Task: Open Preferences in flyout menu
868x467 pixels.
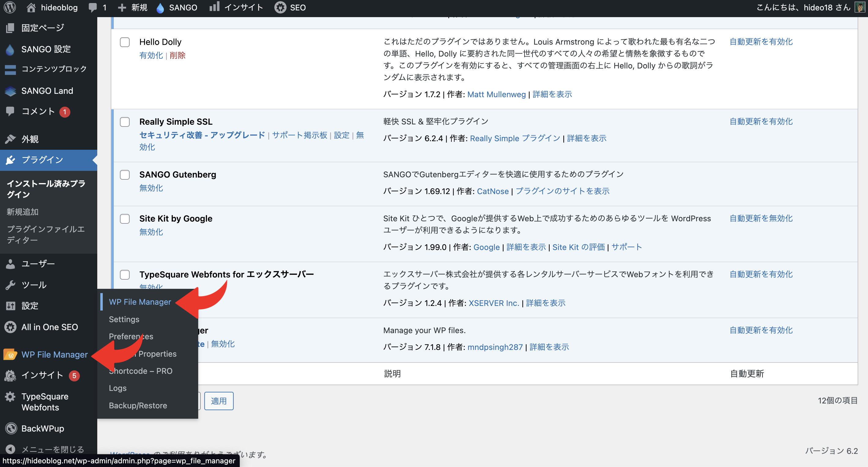Action: 131,336
